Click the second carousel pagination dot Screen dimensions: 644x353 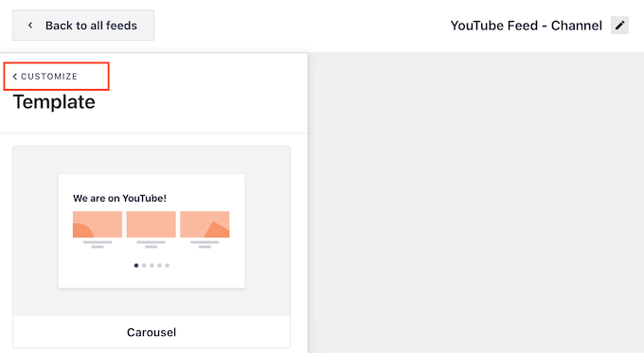click(x=144, y=266)
